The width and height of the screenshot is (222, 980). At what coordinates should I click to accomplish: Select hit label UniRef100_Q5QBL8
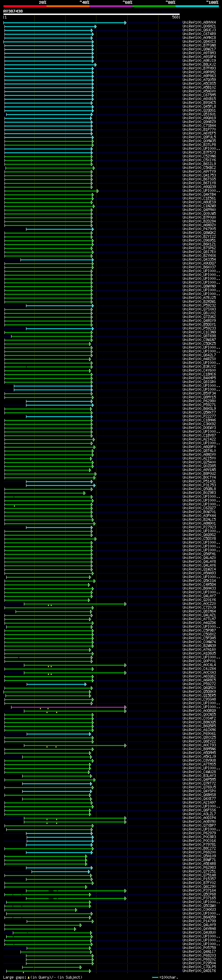coord(199,489)
